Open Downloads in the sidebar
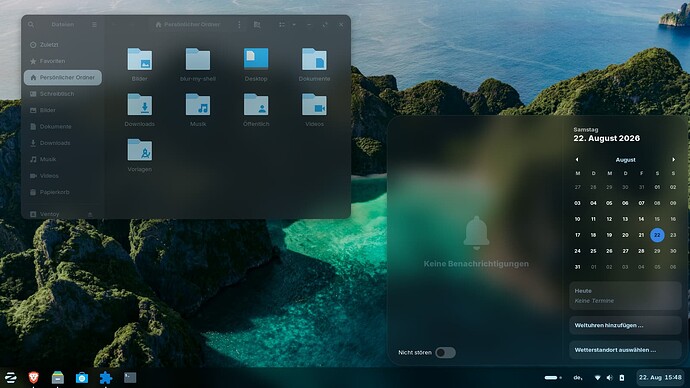The height and width of the screenshot is (388, 690). tap(63, 143)
